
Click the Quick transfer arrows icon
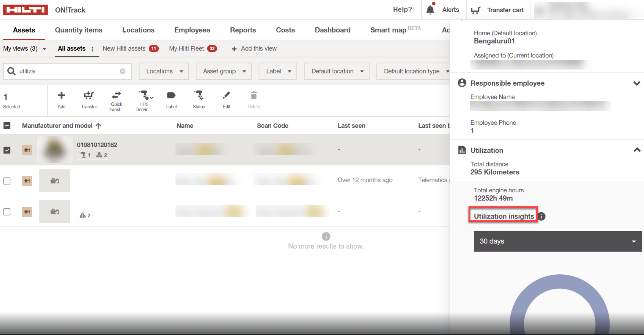click(116, 95)
